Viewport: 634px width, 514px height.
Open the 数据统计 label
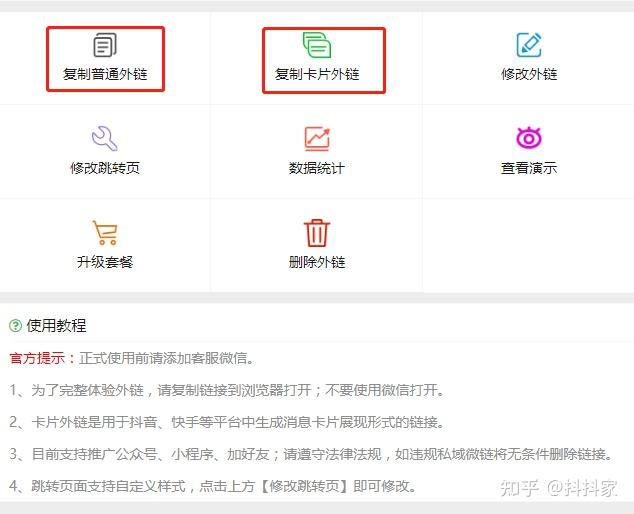(x=317, y=168)
